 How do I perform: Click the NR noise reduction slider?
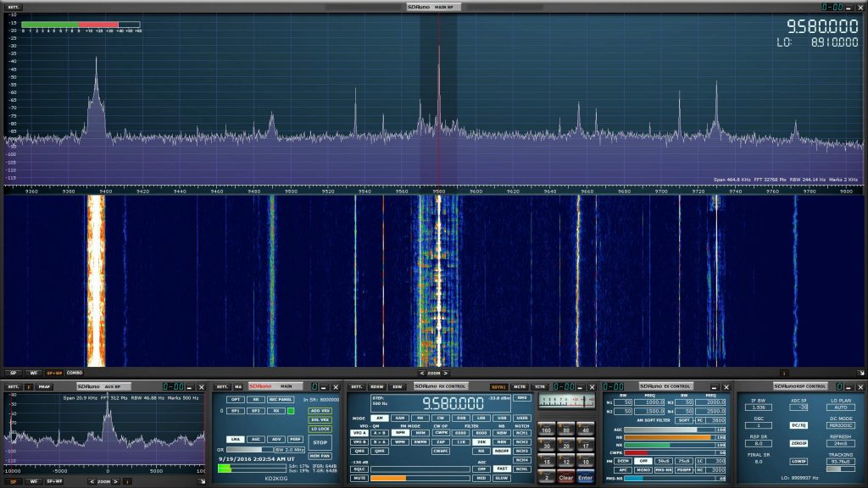click(x=668, y=445)
